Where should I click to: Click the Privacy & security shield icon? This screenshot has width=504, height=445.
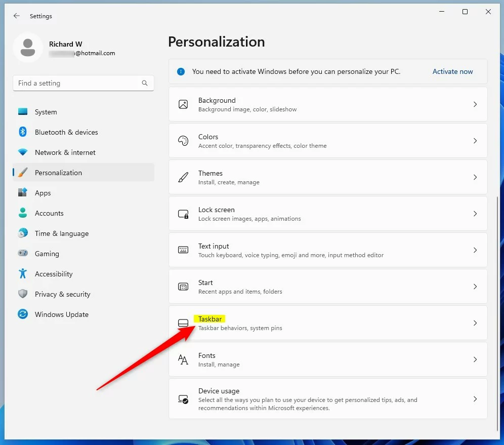[x=23, y=294]
